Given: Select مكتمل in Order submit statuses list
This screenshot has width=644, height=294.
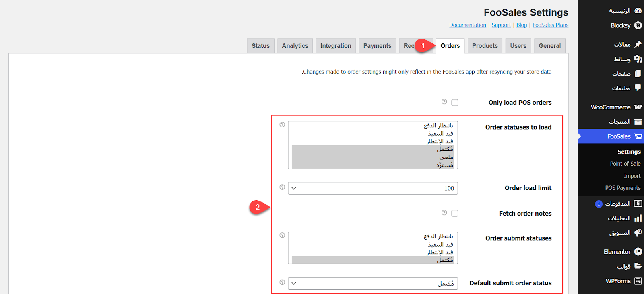Looking at the screenshot, I should click(x=445, y=260).
